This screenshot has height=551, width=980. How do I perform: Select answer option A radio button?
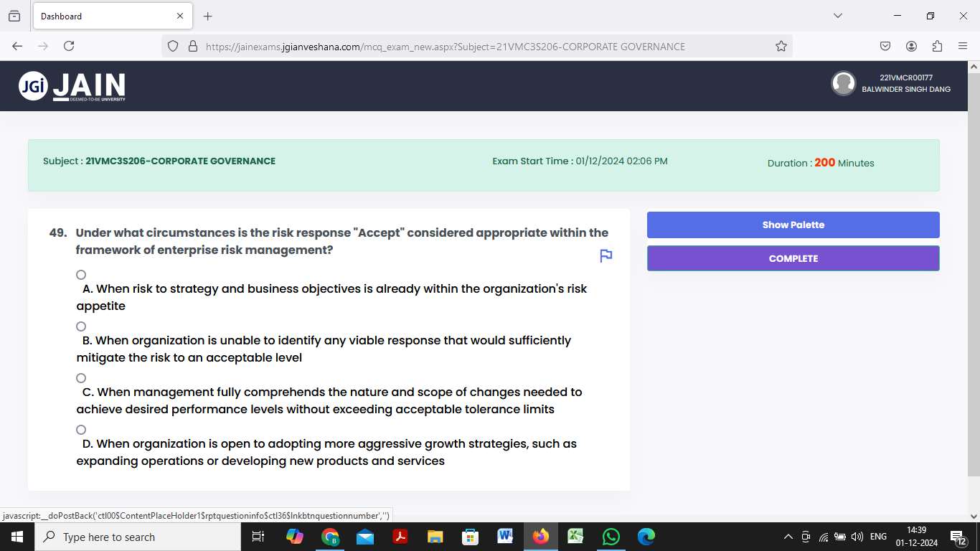(x=80, y=274)
